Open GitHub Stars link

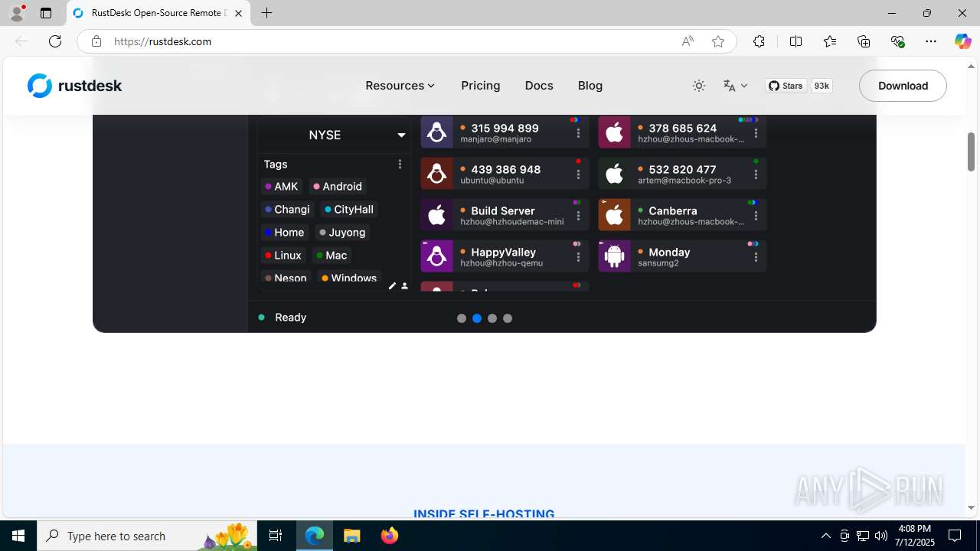click(x=786, y=86)
